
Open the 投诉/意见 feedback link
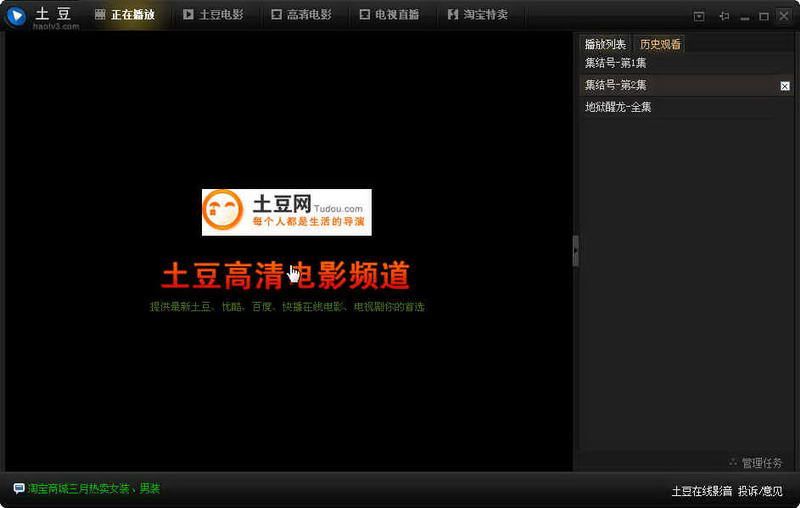pos(760,491)
